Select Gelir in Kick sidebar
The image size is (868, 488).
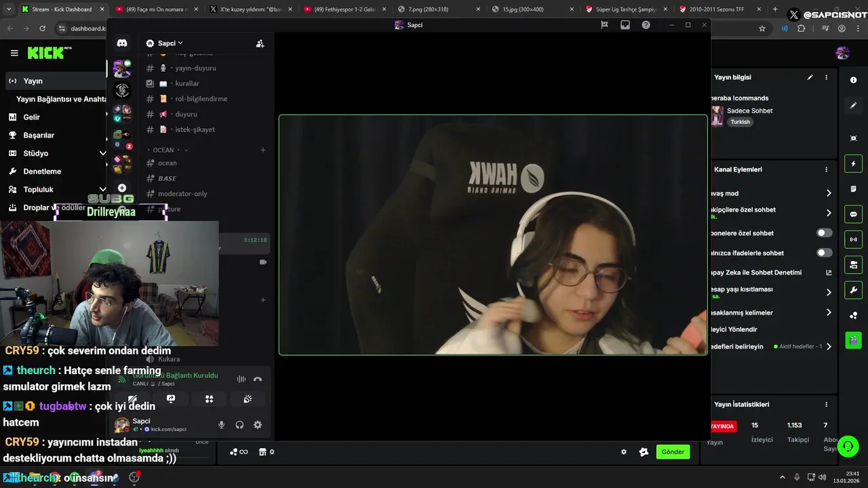click(x=31, y=117)
